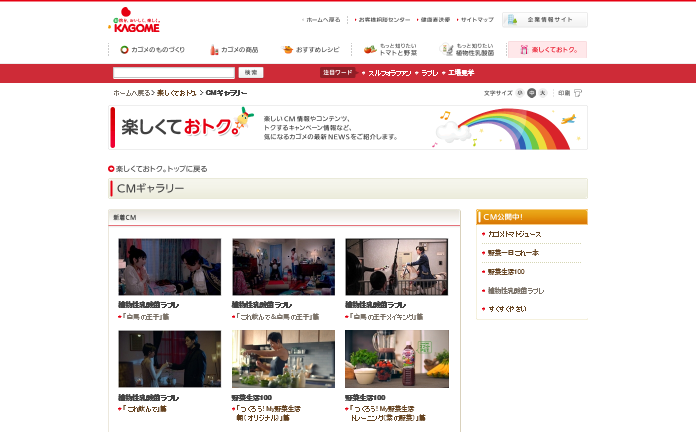
Task: Open 「白馬の王子」篇 CM thumbnail
Action: tap(170, 267)
